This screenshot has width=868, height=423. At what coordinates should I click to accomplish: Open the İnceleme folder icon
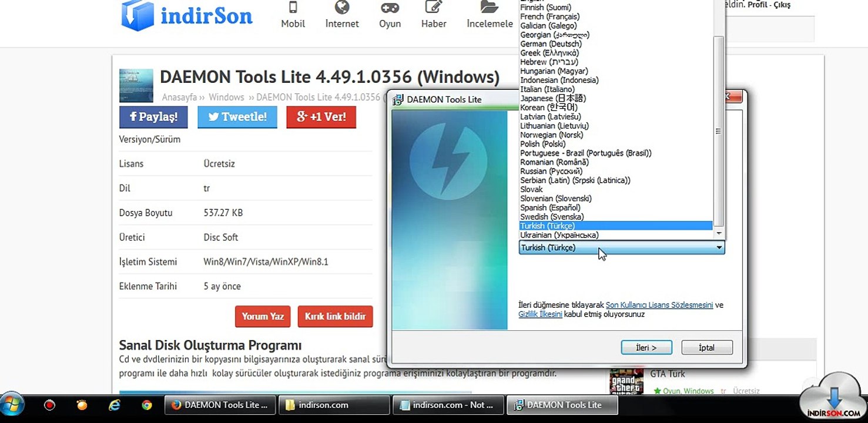[x=489, y=7]
